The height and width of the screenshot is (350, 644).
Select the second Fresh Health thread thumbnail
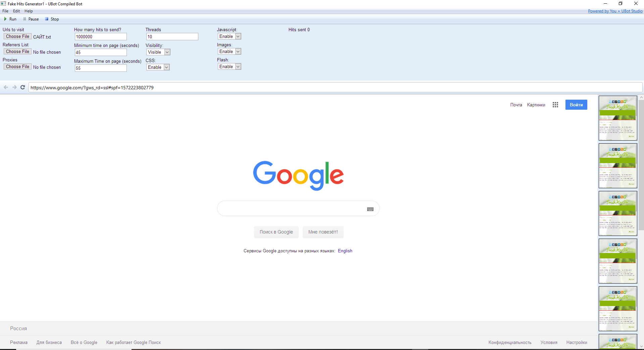click(618, 166)
